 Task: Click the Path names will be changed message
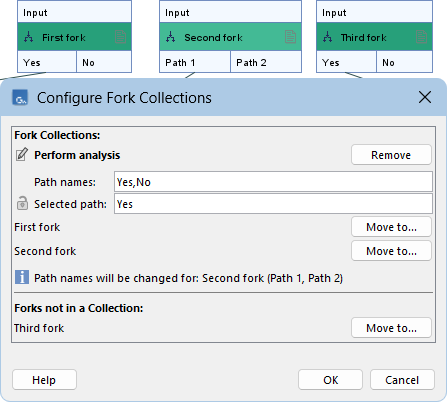pyautogui.click(x=188, y=278)
